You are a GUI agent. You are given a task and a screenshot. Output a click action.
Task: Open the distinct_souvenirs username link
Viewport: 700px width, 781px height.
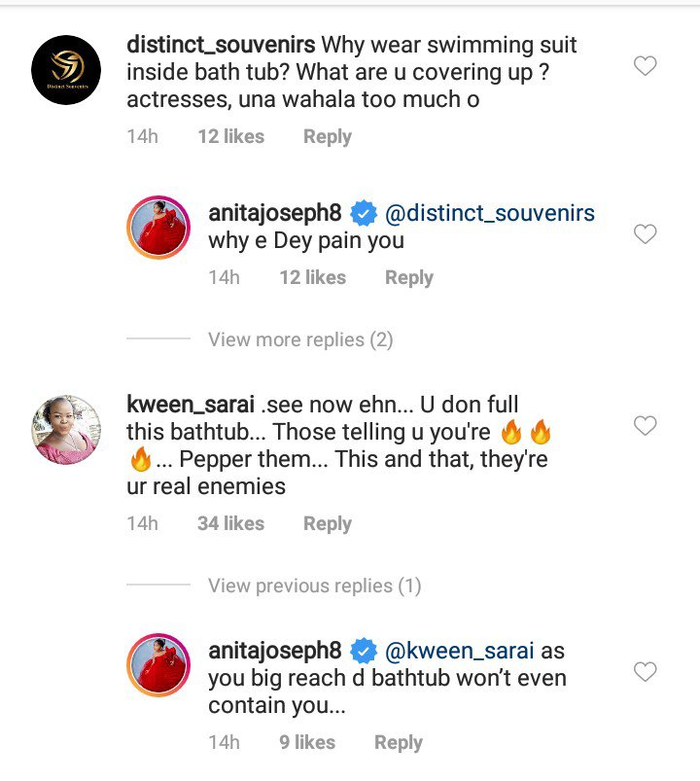[x=220, y=45]
